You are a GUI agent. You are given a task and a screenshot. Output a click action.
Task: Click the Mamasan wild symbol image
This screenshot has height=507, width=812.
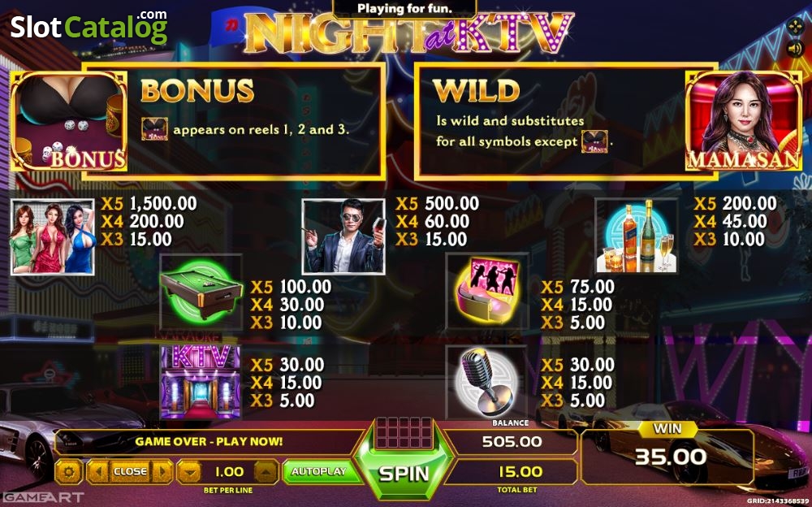[x=743, y=121]
